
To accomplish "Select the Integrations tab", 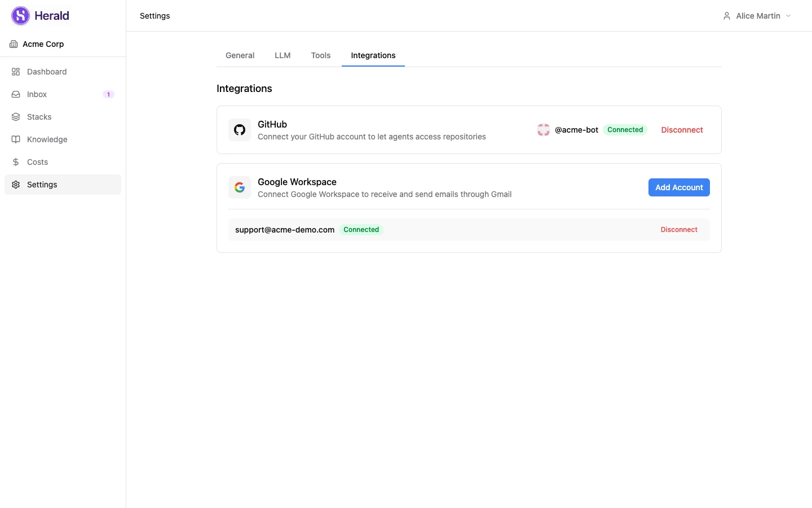I will pos(373,55).
